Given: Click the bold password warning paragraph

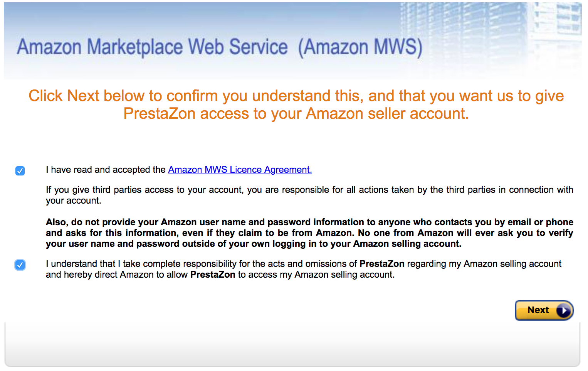Looking at the screenshot, I should [x=309, y=233].
